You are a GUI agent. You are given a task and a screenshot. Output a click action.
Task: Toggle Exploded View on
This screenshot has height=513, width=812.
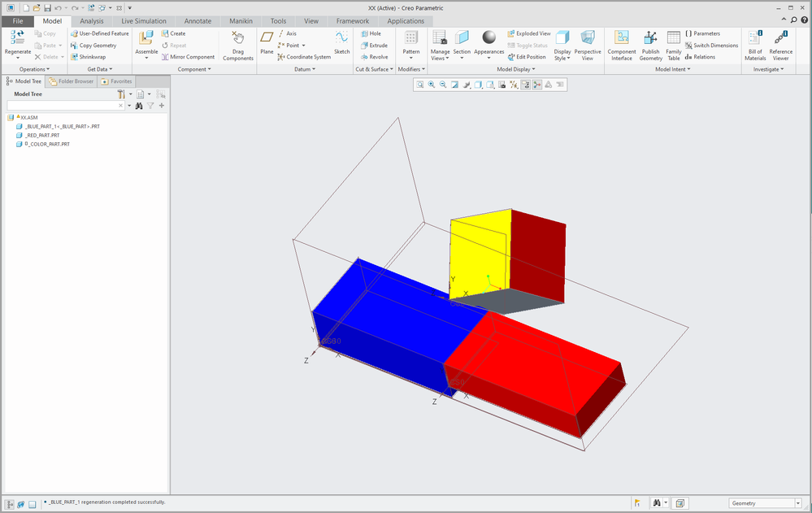click(x=528, y=33)
